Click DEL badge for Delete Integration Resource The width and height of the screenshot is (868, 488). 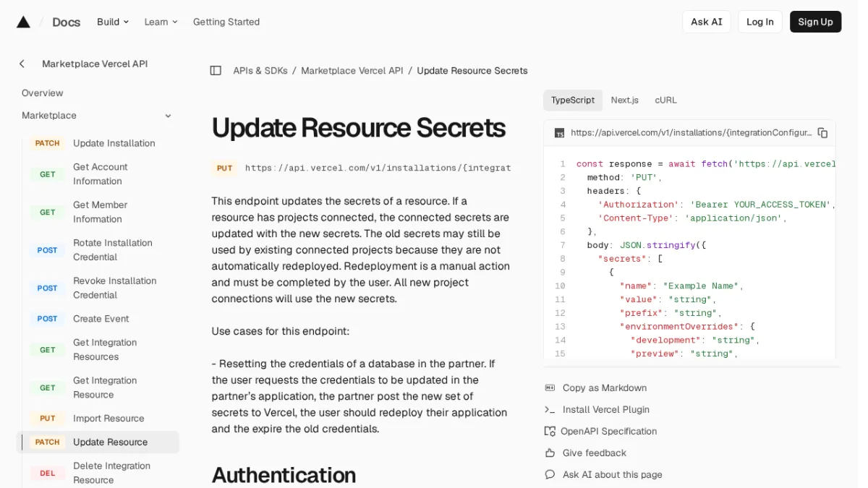point(48,473)
